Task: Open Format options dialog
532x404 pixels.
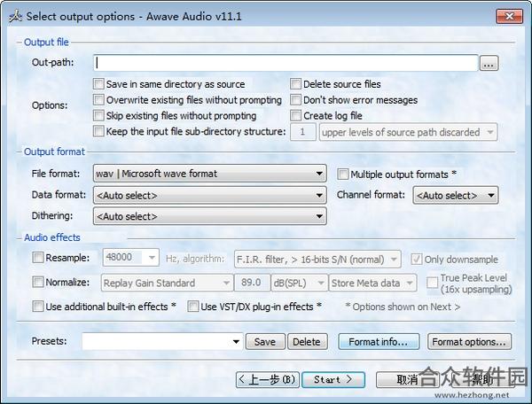Action: (469, 342)
